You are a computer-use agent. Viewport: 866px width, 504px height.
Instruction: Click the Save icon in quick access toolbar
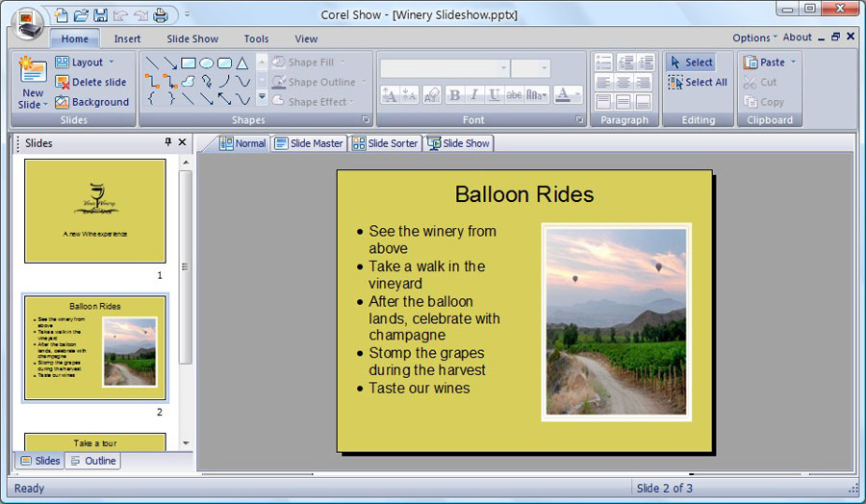point(100,14)
